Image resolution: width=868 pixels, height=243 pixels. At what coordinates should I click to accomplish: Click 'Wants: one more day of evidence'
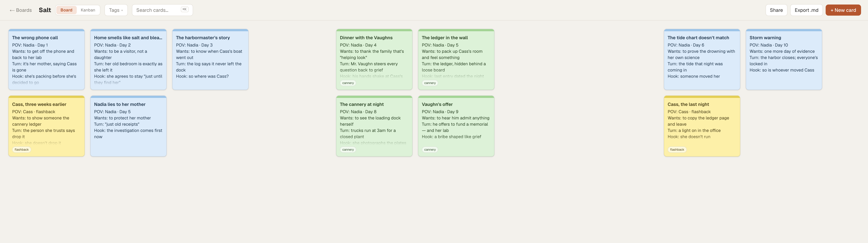click(782, 52)
